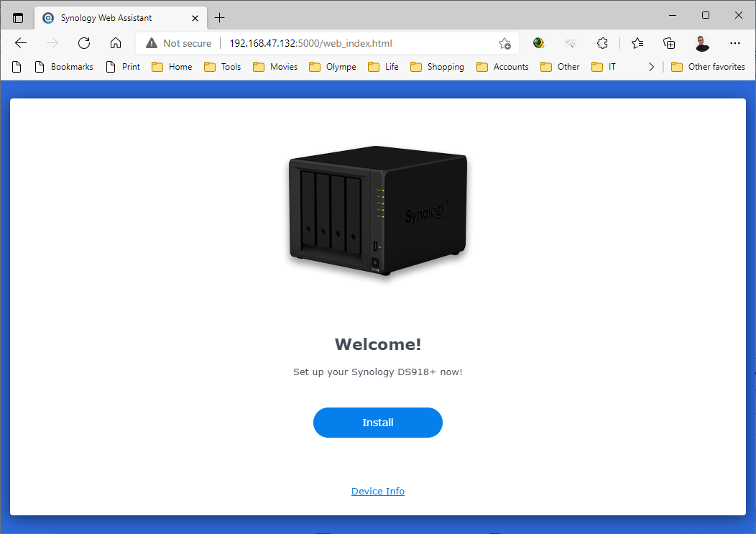Add this page to favorites star
Image resolution: width=756 pixels, height=534 pixels.
(504, 43)
